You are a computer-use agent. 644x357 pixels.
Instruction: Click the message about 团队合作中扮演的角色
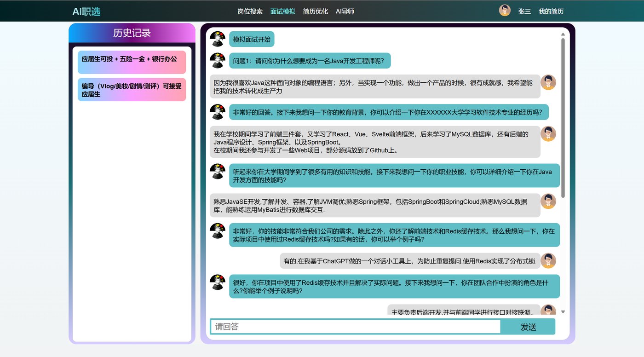(395, 287)
